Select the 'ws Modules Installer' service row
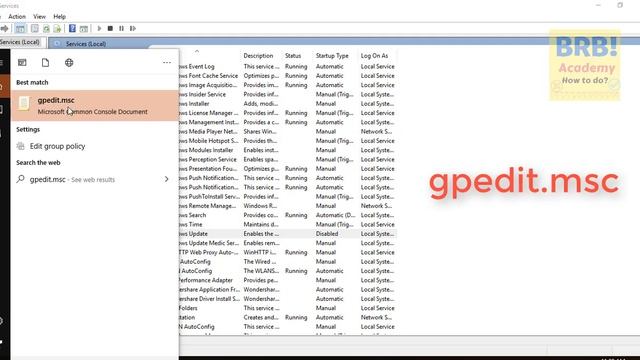Screen dimensions: 640x360 288,150
